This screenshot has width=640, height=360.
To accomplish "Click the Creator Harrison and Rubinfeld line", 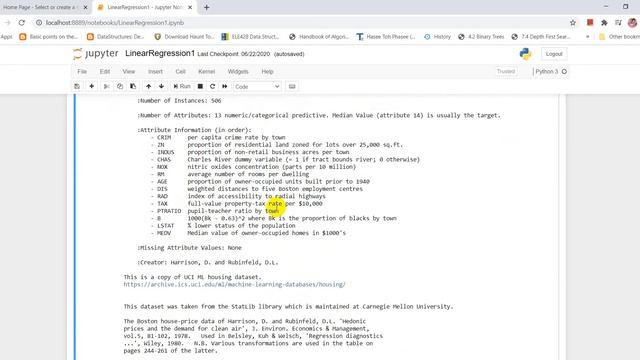I will [208, 262].
